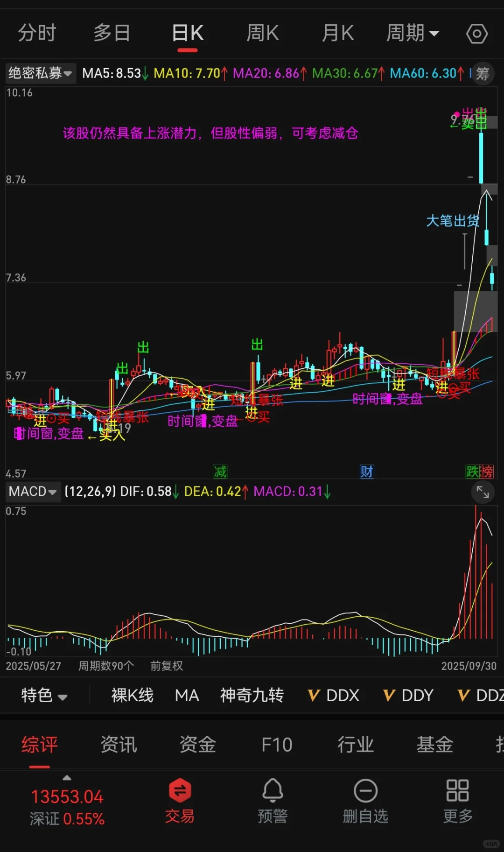
Task: Open the F10 tab
Action: [x=277, y=744]
